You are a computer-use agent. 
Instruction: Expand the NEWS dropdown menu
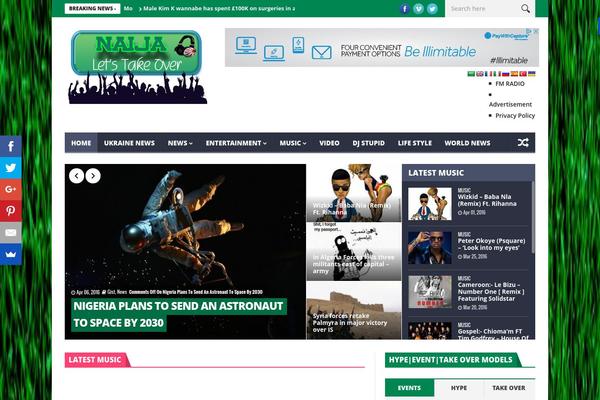coord(180,143)
